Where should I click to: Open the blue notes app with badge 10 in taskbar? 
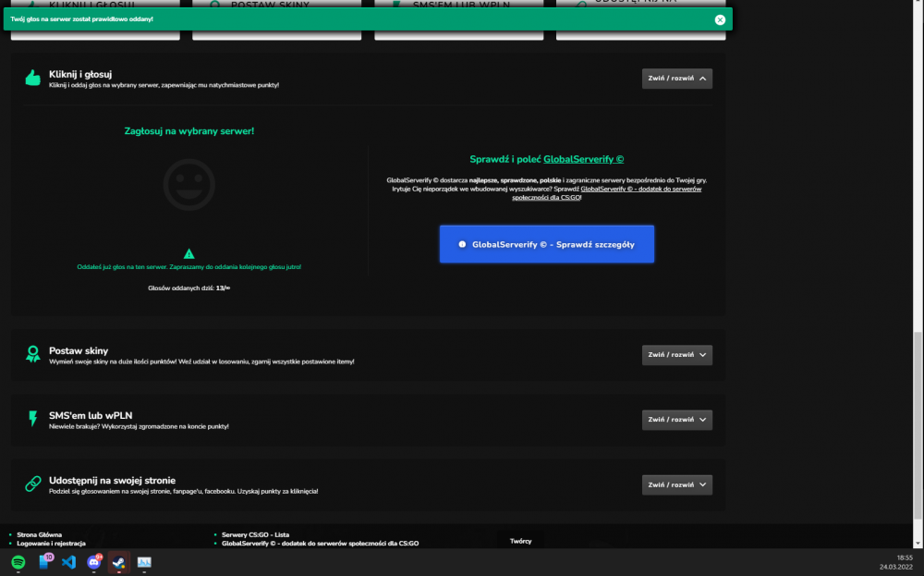(x=44, y=562)
